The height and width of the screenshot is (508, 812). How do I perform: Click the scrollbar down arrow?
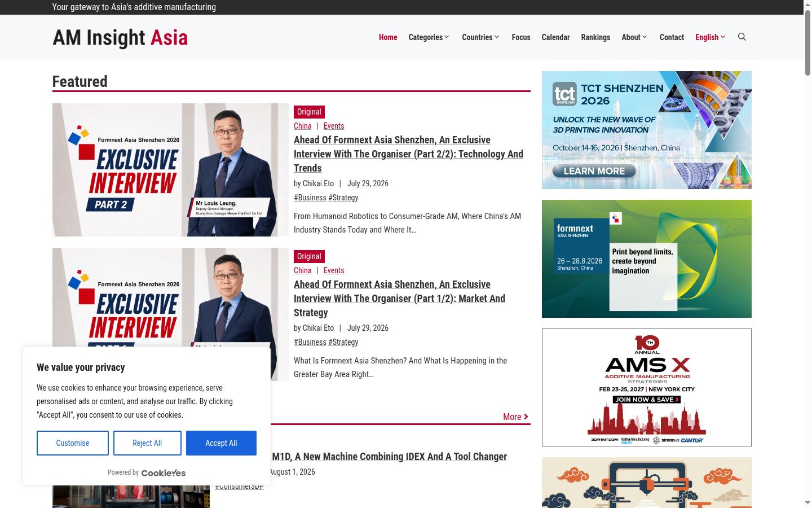pyautogui.click(x=807, y=503)
